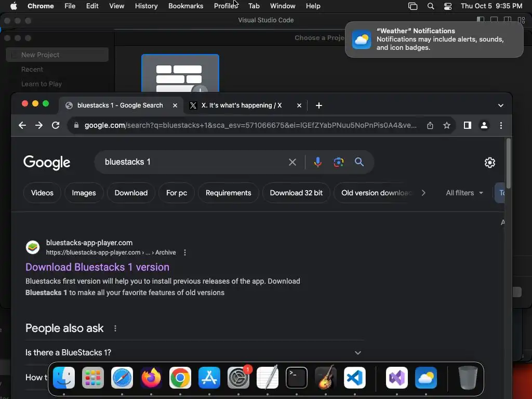Click the Chrome address bar URL
This screenshot has height=399, width=532.
click(250, 125)
